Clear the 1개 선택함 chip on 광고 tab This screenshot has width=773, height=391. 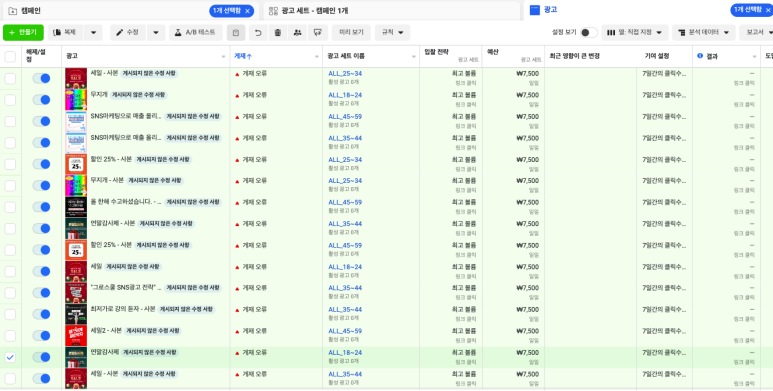point(768,10)
